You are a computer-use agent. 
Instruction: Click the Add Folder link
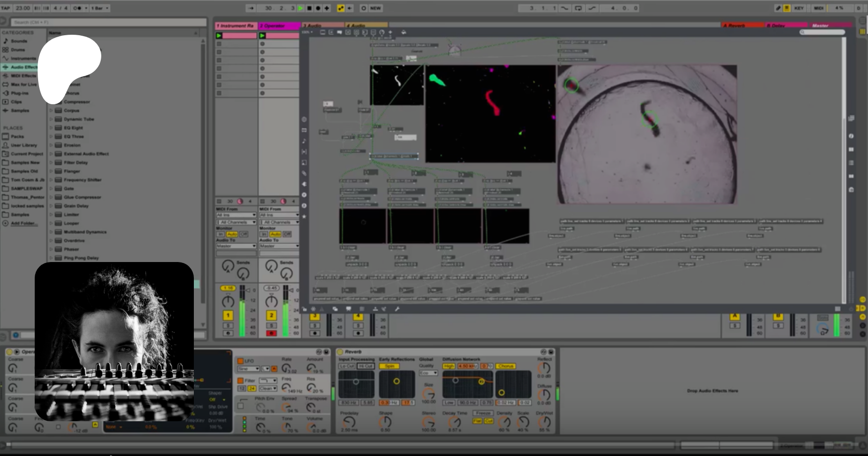24,223
